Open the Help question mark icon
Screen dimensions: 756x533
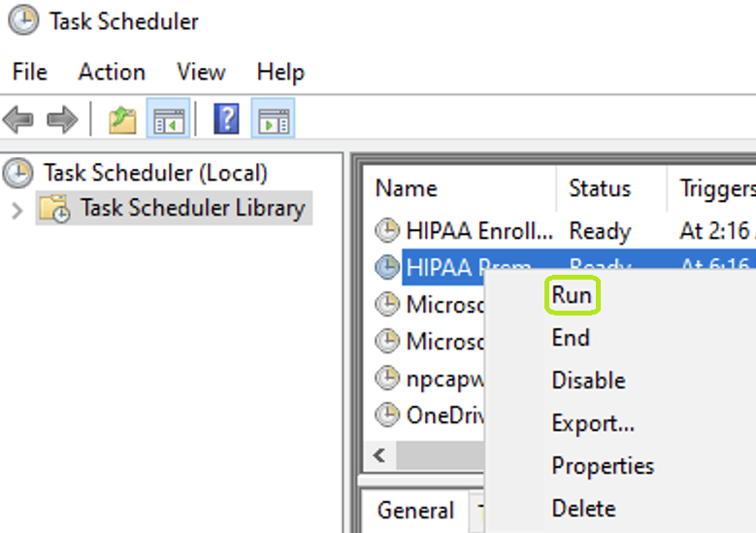tap(226, 118)
